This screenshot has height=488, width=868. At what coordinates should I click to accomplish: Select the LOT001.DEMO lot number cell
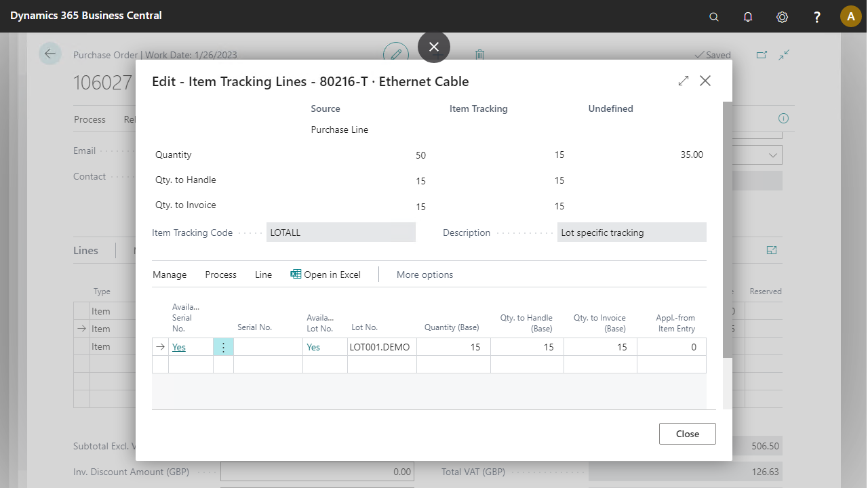tap(382, 347)
